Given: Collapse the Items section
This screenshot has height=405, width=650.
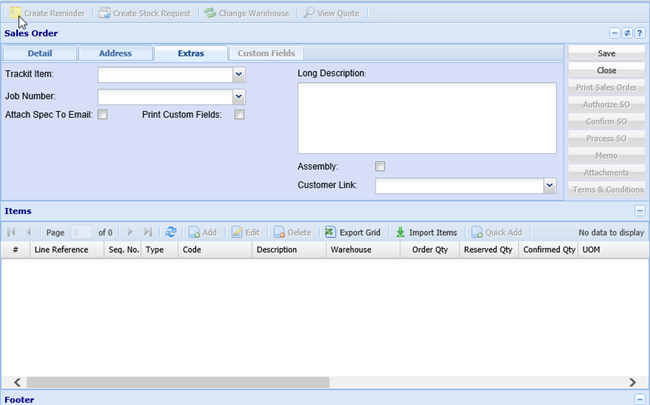Looking at the screenshot, I should 639,211.
